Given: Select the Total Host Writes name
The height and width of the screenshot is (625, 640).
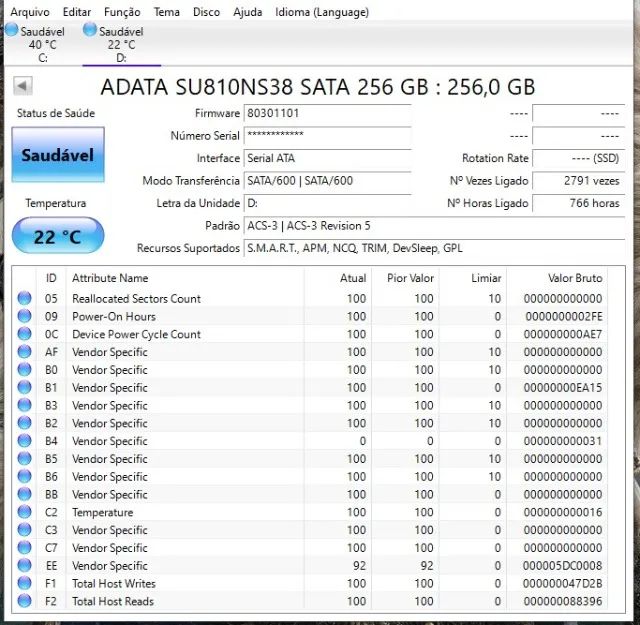Looking at the screenshot, I should point(114,583).
